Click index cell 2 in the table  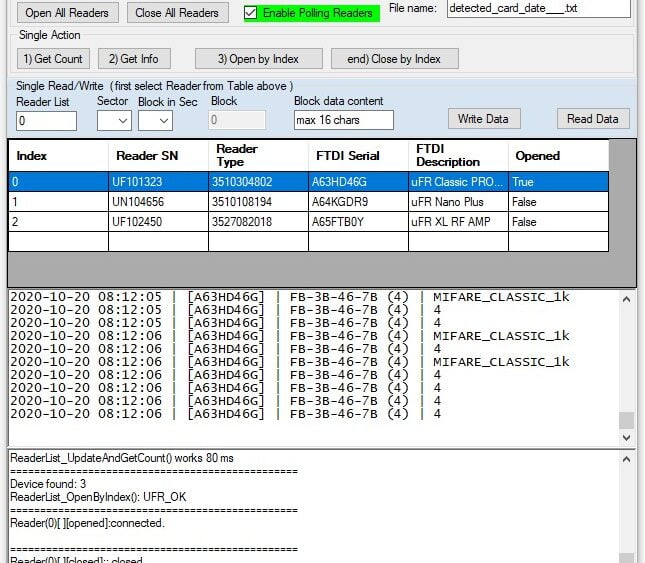coord(58,222)
